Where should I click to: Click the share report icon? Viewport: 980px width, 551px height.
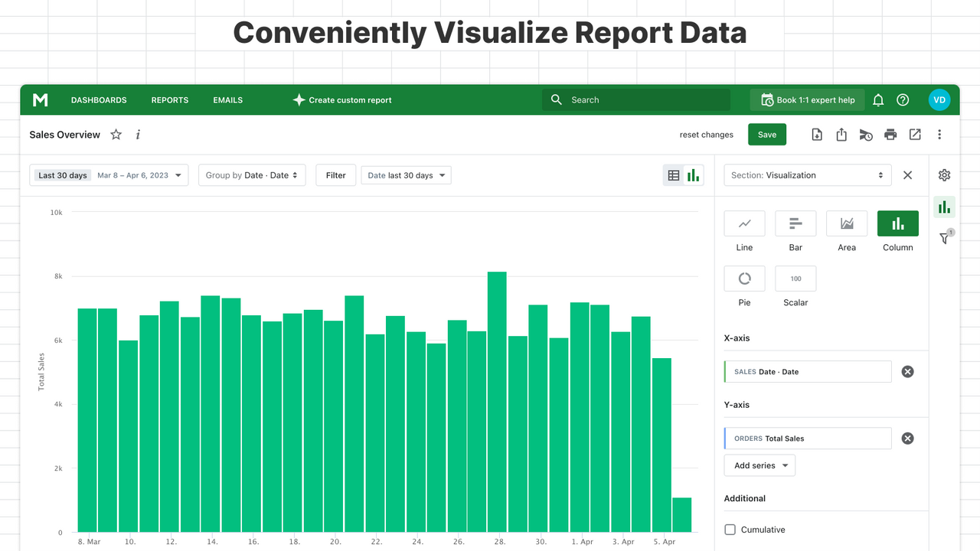click(841, 134)
